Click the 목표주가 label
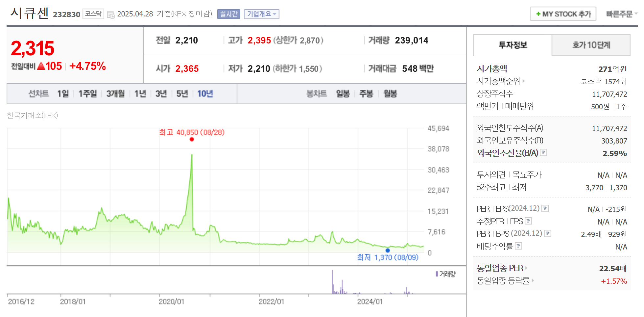Image resolution: width=644 pixels, height=317 pixels. tap(527, 174)
